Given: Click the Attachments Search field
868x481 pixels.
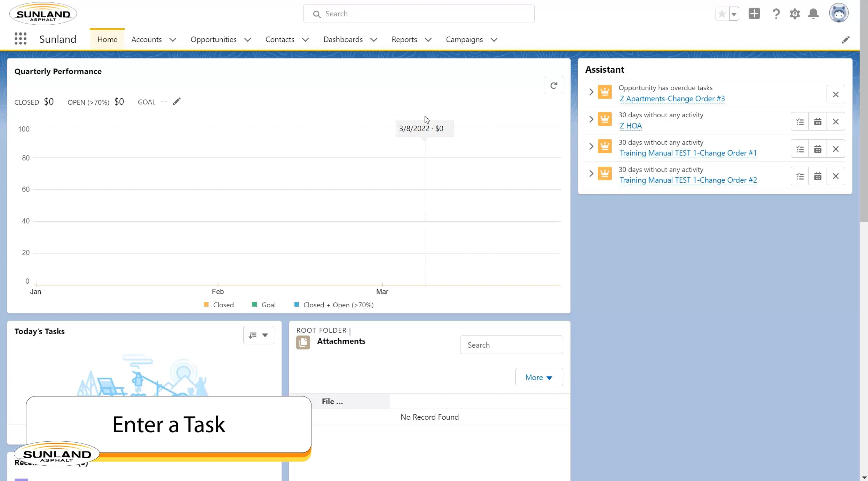Looking at the screenshot, I should [x=511, y=345].
